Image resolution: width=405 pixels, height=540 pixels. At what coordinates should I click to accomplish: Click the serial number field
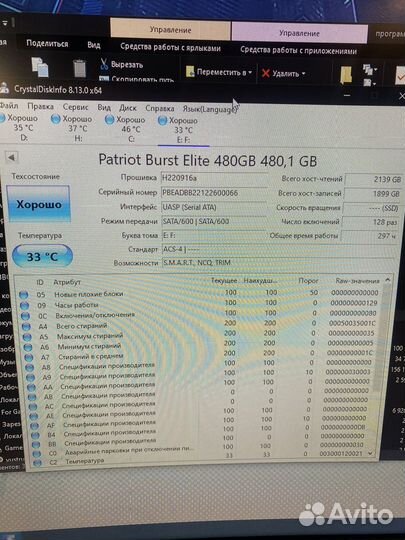tap(214, 193)
